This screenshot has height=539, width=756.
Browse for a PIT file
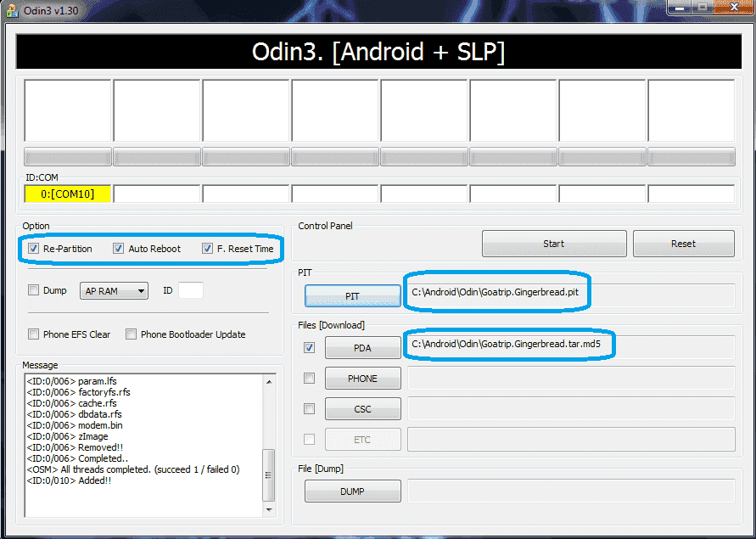(x=352, y=295)
